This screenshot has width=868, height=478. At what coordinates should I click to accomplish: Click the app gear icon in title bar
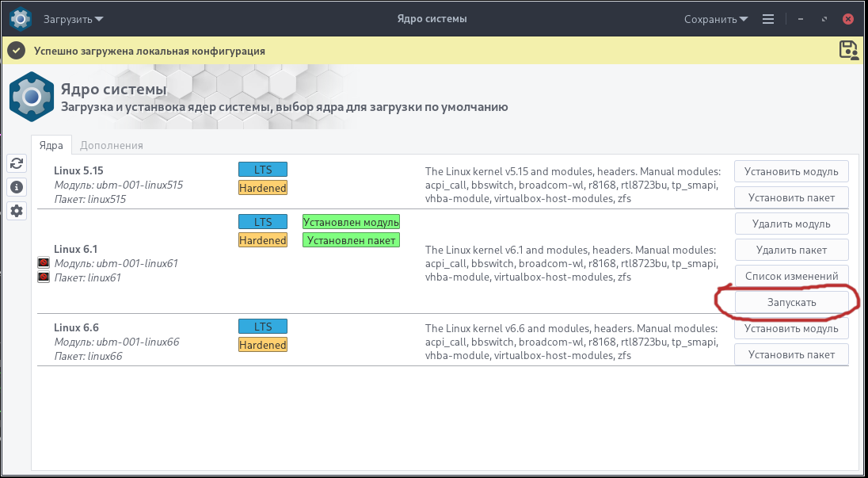[x=21, y=18]
